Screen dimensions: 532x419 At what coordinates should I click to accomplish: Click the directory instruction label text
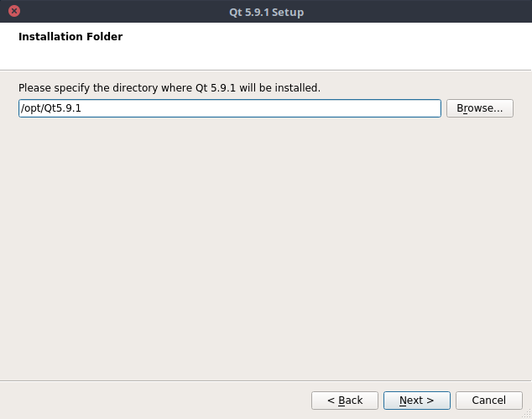click(x=170, y=87)
